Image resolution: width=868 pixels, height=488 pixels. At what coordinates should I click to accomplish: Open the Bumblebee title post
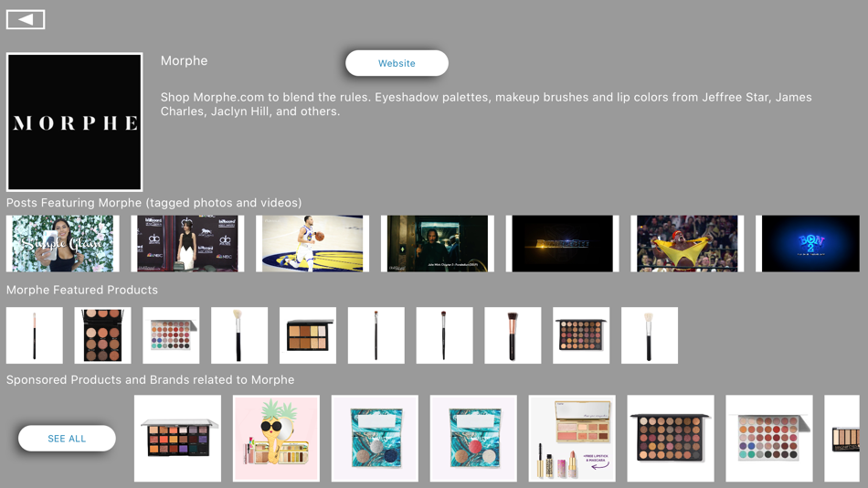coord(563,244)
